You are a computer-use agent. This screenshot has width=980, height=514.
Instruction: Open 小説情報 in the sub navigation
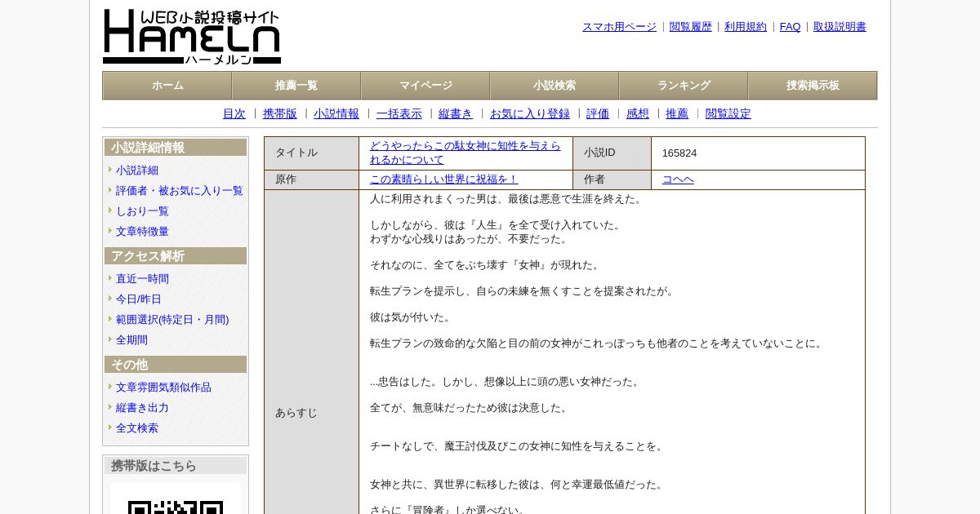[x=336, y=114]
